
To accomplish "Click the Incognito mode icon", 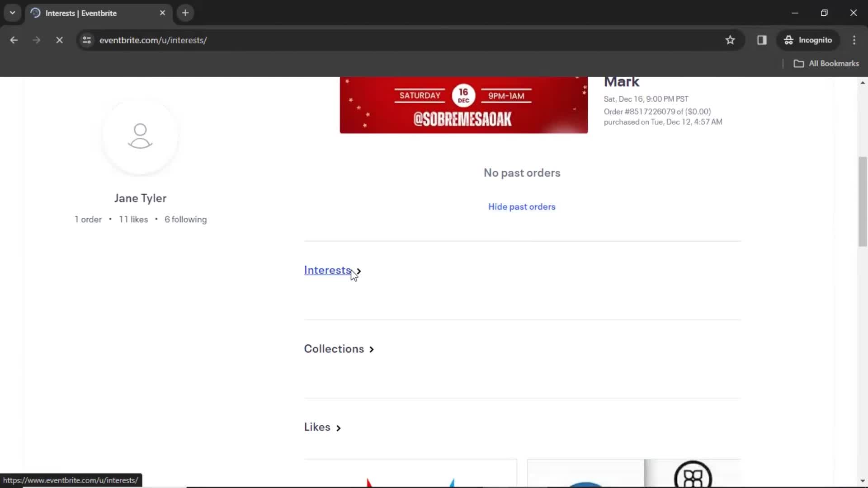I will (789, 40).
